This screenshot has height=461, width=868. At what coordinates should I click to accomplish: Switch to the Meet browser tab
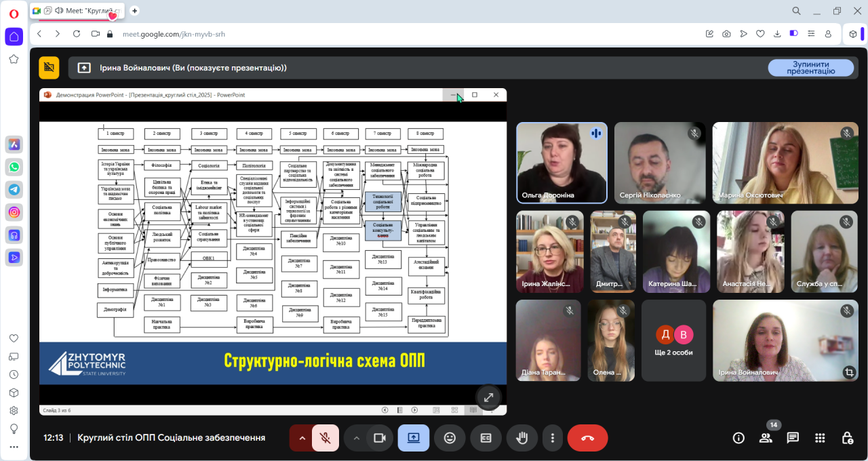coord(78,11)
